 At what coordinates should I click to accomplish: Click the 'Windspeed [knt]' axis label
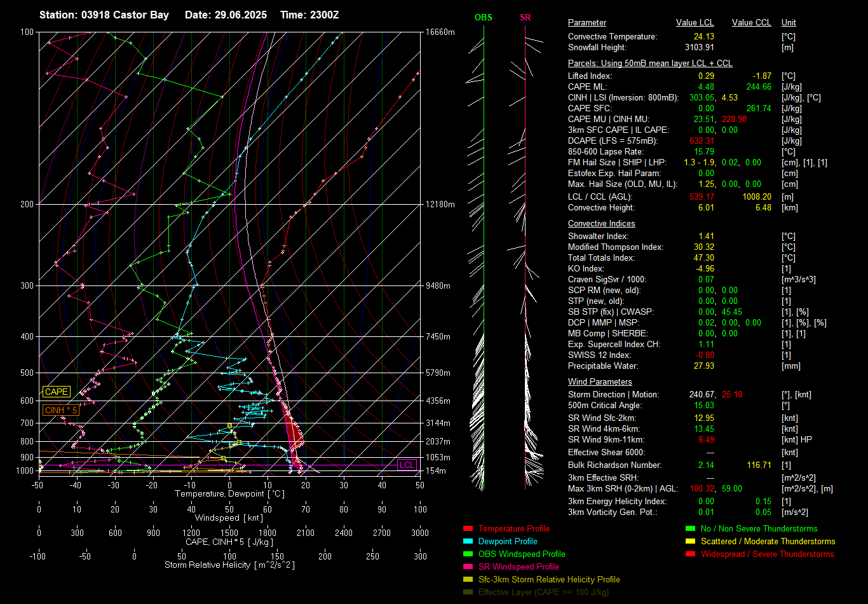point(229,518)
